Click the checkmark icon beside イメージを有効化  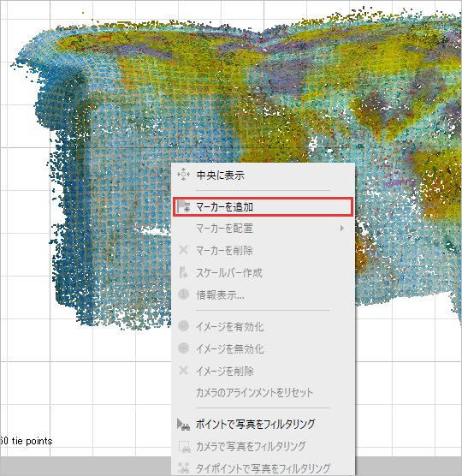click(x=183, y=326)
